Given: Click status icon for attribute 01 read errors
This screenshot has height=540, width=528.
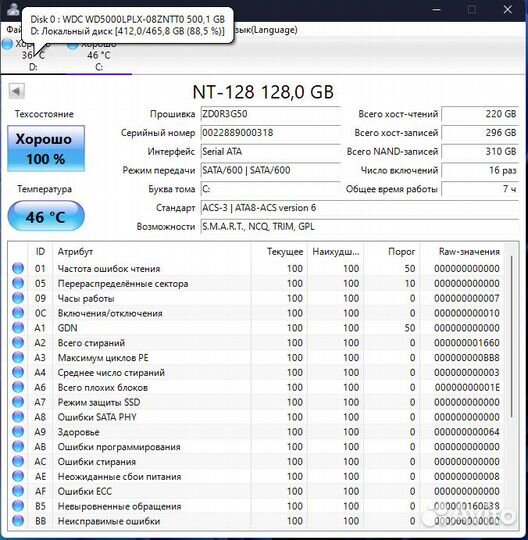Looking at the screenshot, I should [x=18, y=268].
